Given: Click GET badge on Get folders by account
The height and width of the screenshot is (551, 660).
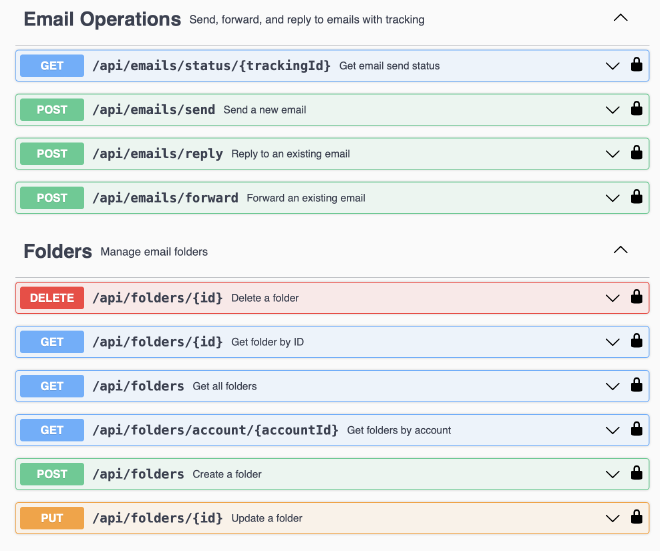Looking at the screenshot, I should pos(52,430).
